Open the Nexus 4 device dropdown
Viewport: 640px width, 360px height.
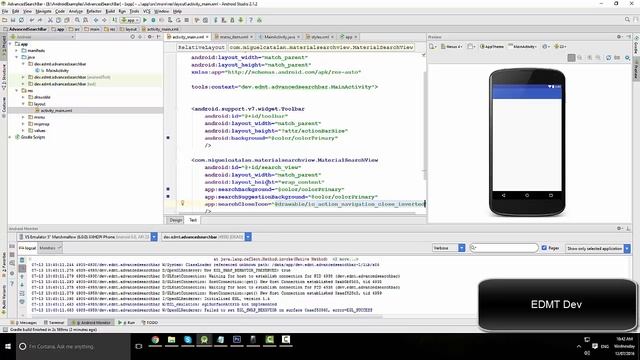[x=452, y=47]
